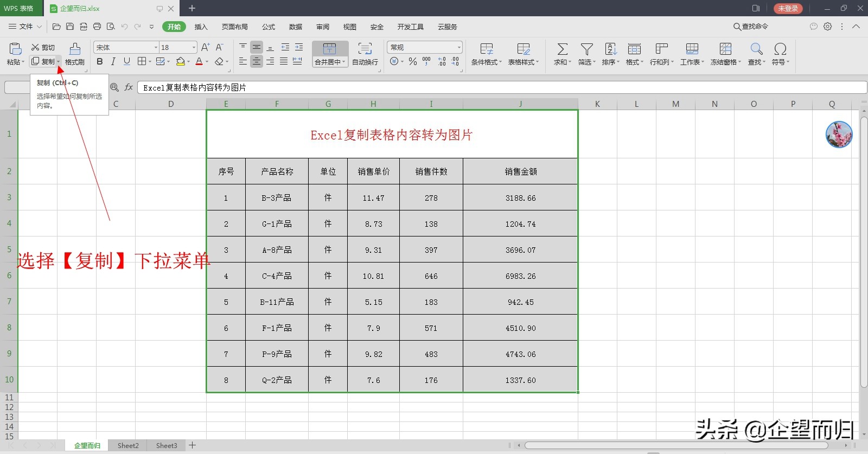Click the Cut (剪切) scissors button

pos(43,47)
